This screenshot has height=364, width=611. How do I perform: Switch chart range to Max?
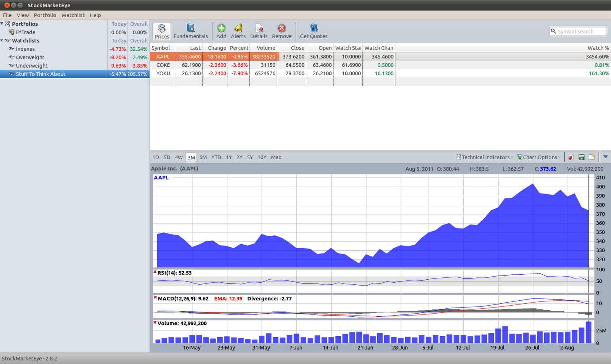click(276, 157)
